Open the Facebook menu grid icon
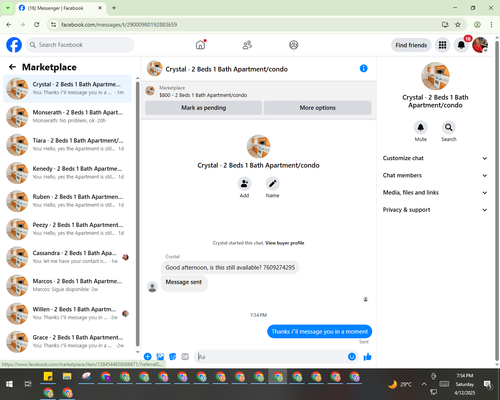Viewport: 500px width, 400px height. click(442, 45)
